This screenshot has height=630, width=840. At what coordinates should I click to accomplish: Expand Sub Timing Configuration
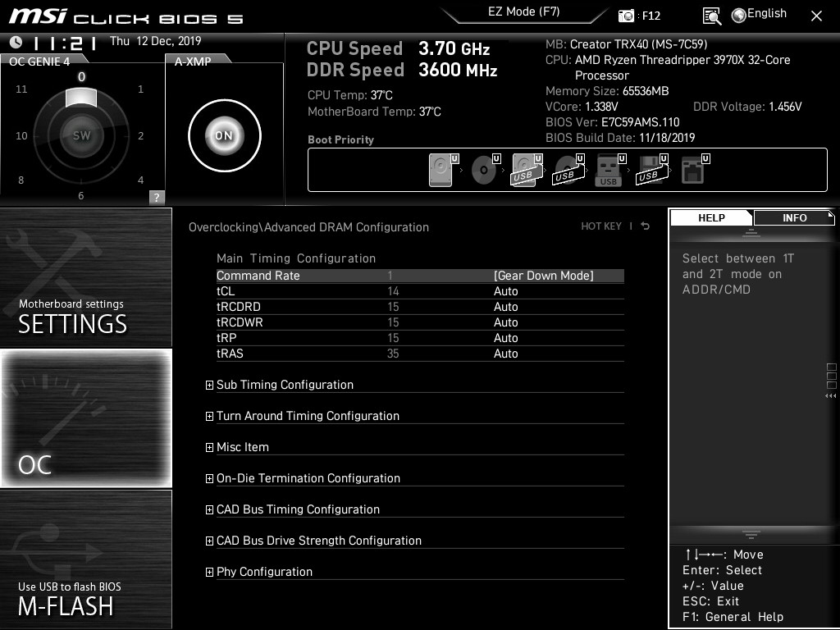[209, 386]
